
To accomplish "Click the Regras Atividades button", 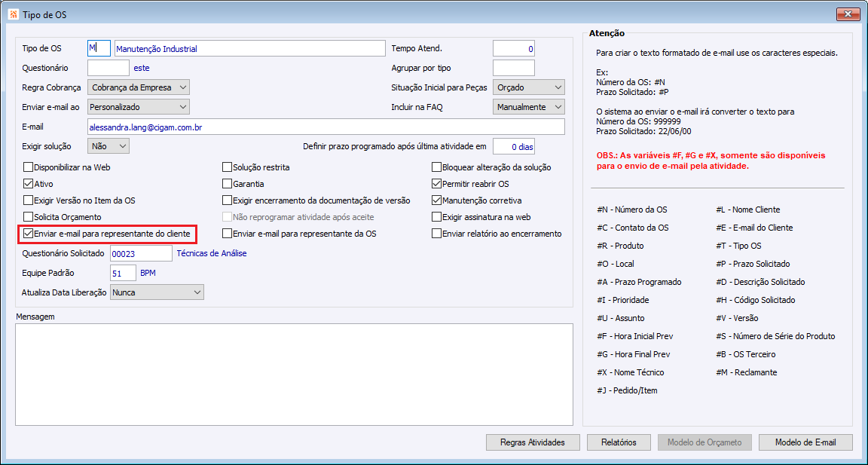I will point(533,442).
